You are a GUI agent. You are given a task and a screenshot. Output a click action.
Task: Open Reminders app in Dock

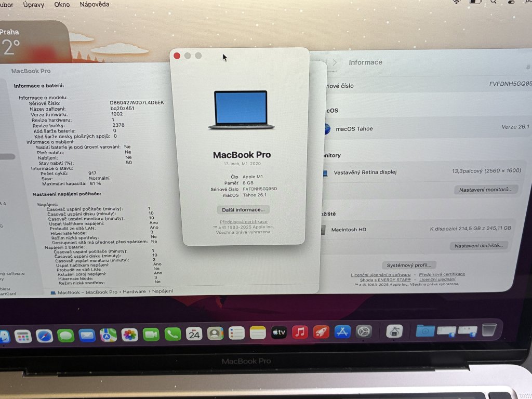[236, 333]
